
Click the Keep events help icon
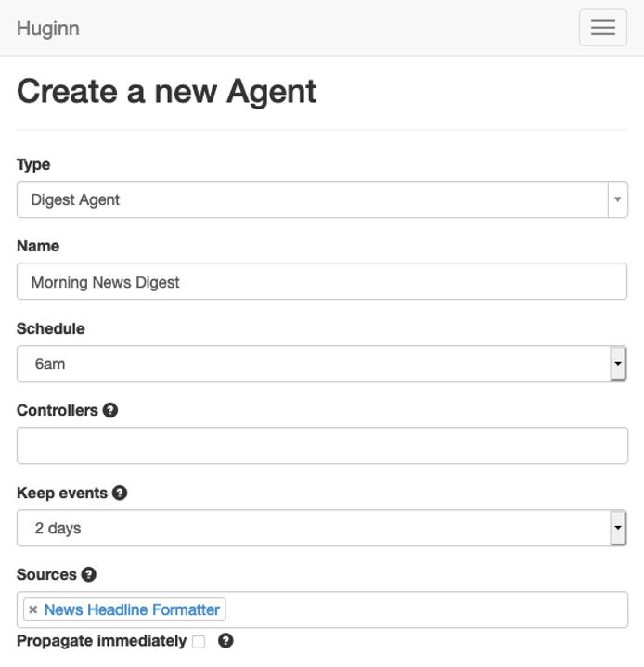[x=120, y=493]
